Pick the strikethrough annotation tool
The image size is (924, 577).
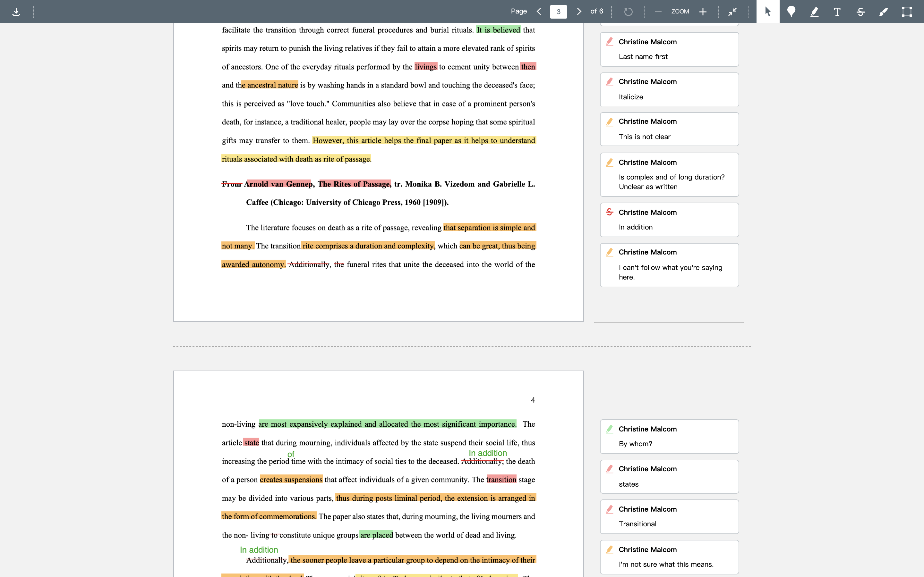coord(860,12)
